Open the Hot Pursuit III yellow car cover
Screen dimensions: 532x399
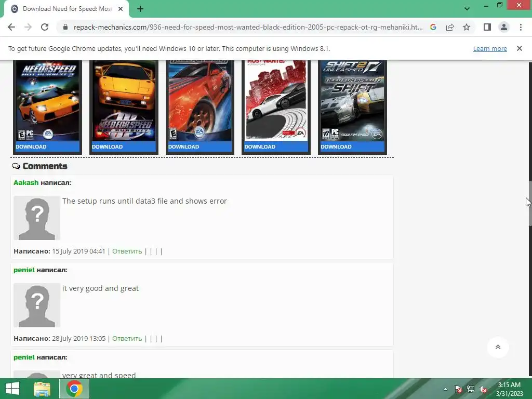click(x=124, y=101)
